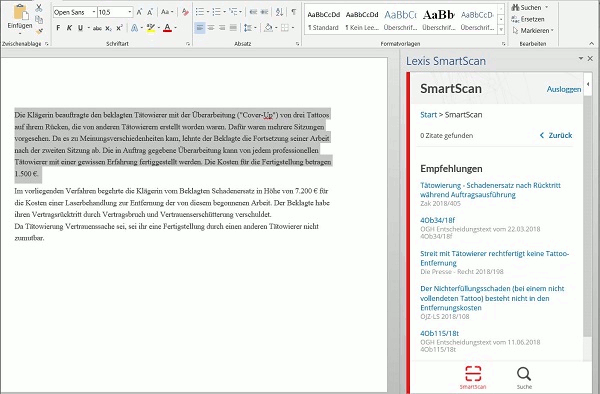Click Suchen in the Bearbeiten group

point(530,8)
